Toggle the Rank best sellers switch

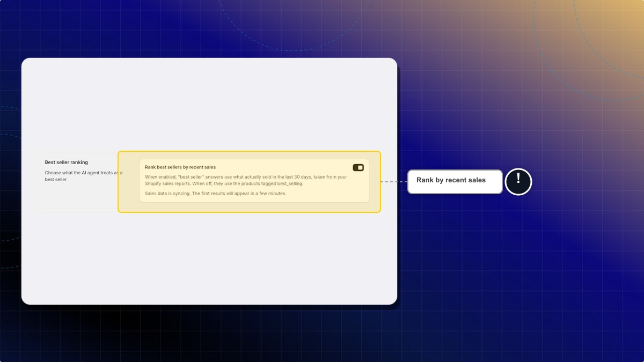tap(358, 168)
